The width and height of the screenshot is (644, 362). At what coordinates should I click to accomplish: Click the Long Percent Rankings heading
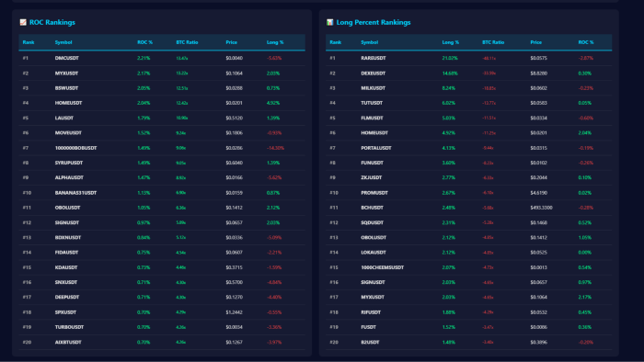coord(374,23)
